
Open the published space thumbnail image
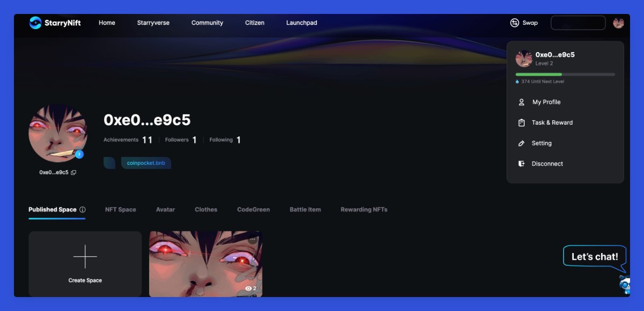(x=206, y=264)
